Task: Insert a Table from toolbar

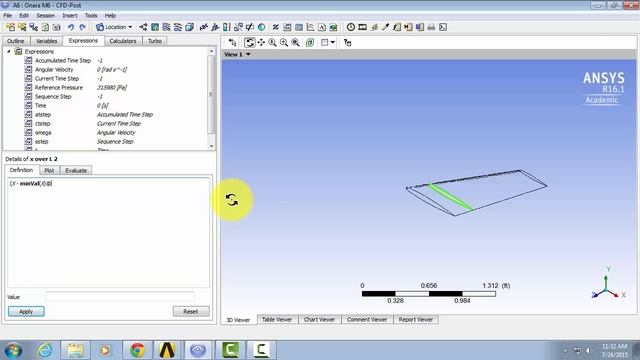Action: click(x=299, y=27)
